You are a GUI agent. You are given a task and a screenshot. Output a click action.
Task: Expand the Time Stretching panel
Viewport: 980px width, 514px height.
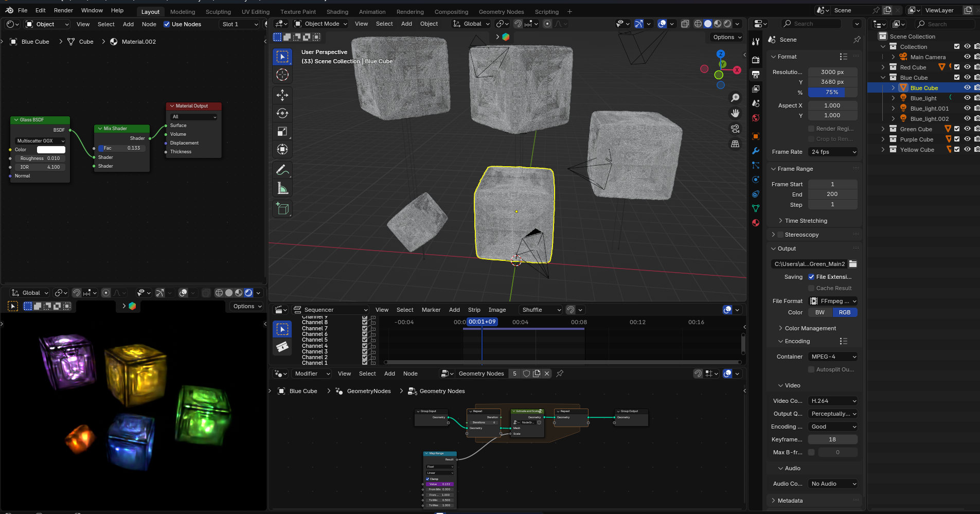pos(806,221)
